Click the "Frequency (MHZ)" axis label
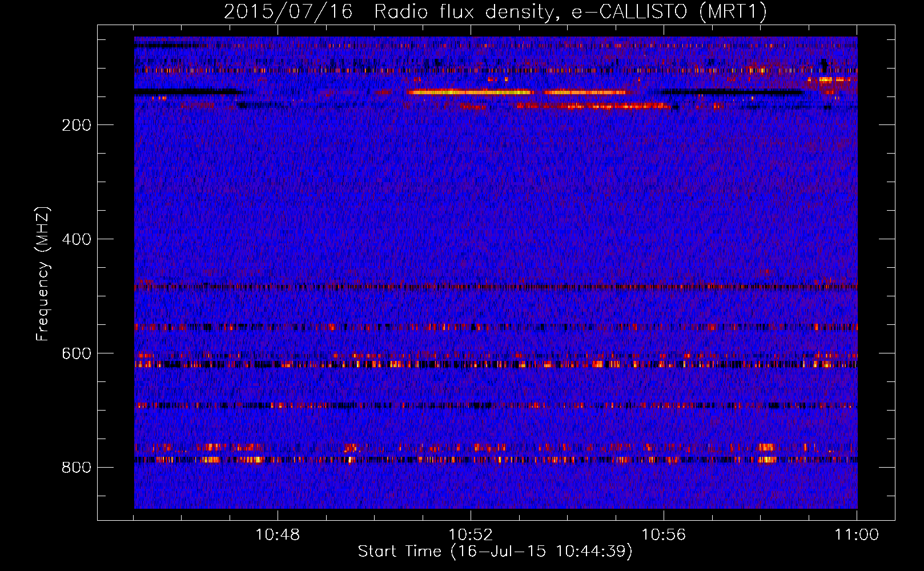The image size is (924, 571). (43, 274)
